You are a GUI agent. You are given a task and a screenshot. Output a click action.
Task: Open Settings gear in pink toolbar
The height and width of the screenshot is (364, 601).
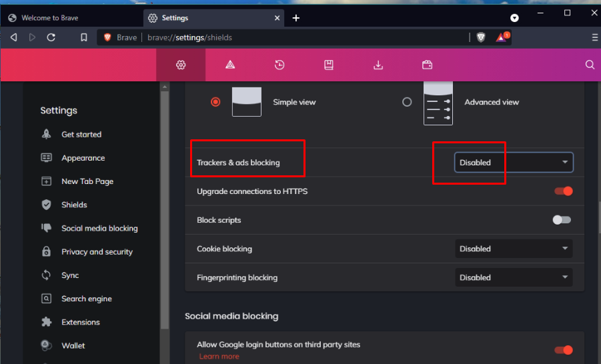[181, 65]
